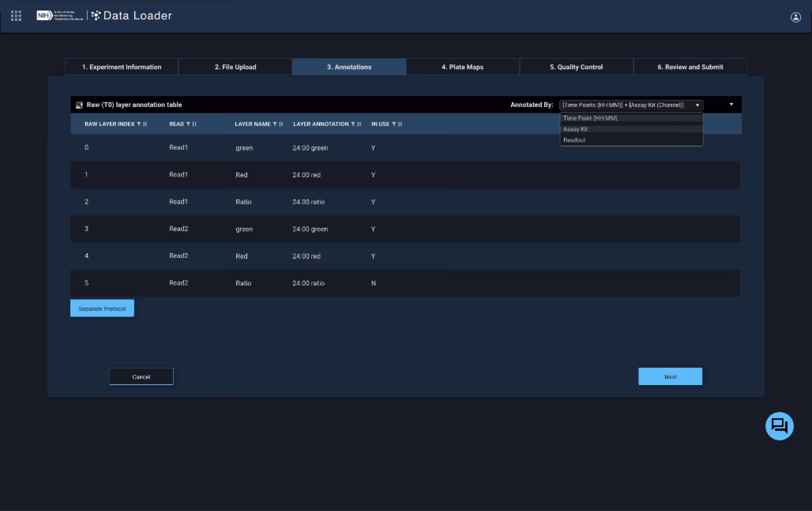Click "Read1" in row index 1

178,174
